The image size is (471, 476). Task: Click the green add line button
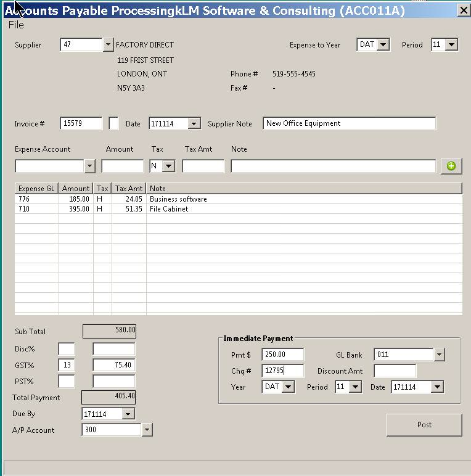[451, 166]
